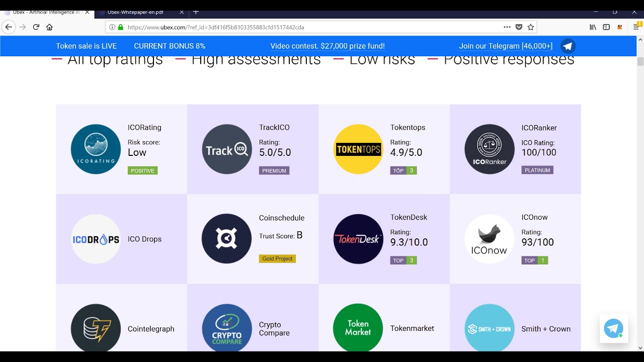Close the Ubex Artificial Intelligence tab
Viewport: 644px width, 362px height.
[86, 12]
